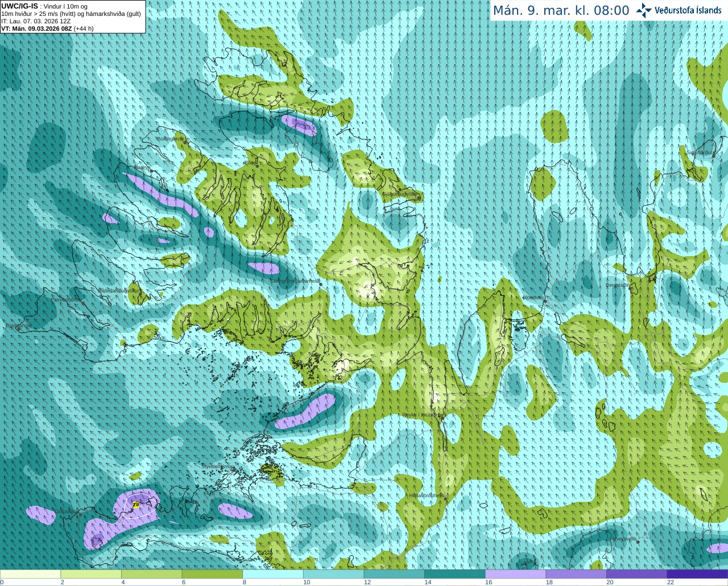728x586 pixels.
Task: Click the Reykir í Hrútafirði station label
Action: (422, 415)
